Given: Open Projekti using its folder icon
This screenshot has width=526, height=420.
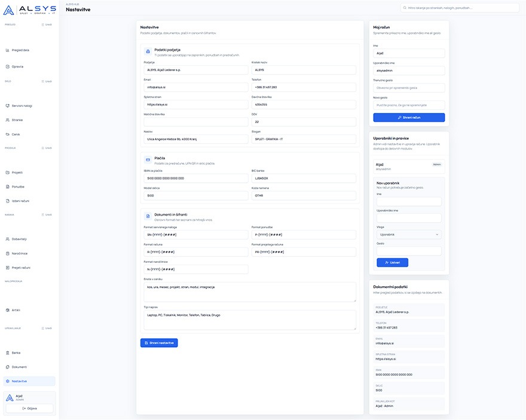Looking at the screenshot, I should tap(7, 173).
